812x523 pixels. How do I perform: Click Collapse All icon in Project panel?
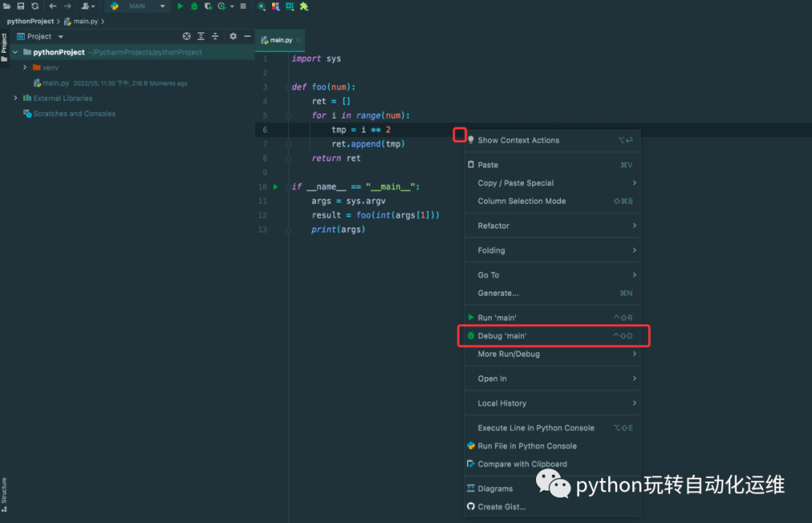(215, 36)
